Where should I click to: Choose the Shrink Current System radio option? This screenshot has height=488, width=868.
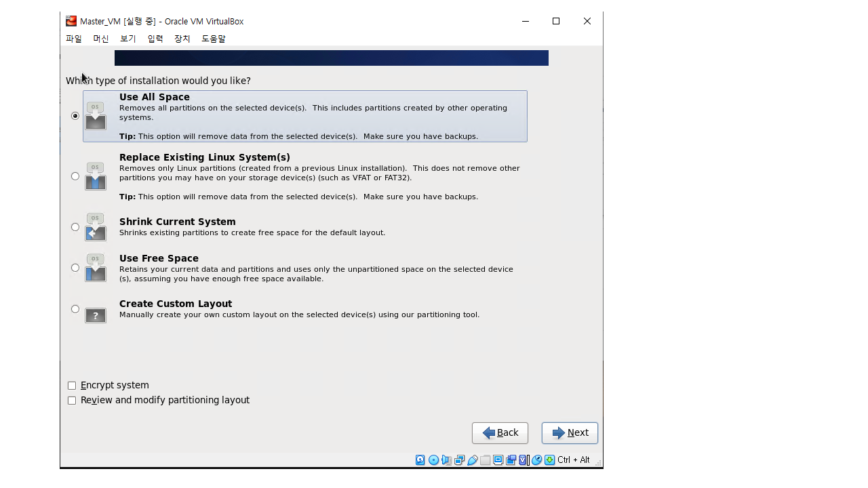coord(75,227)
